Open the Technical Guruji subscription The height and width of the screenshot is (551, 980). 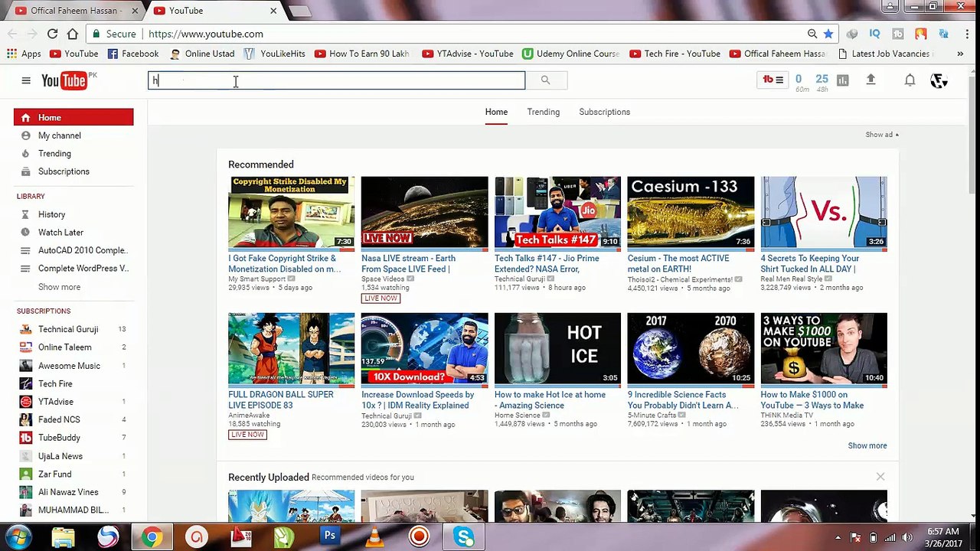68,329
